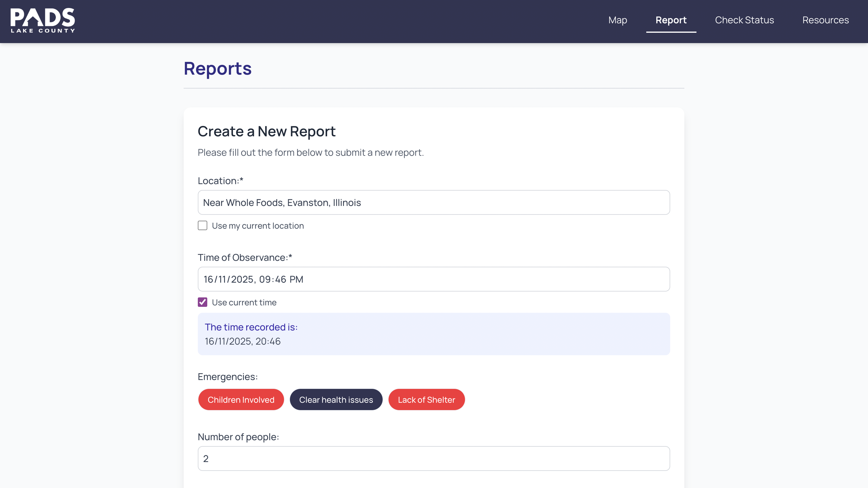Click the Reports page heading
This screenshot has width=868, height=488.
(217, 69)
